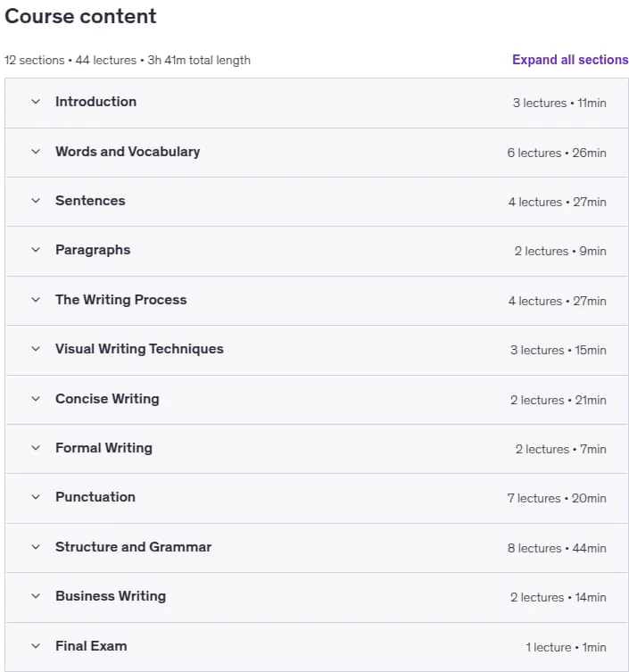This screenshot has width=629, height=672.
Task: Select the Punctuation section title
Action: (x=95, y=497)
